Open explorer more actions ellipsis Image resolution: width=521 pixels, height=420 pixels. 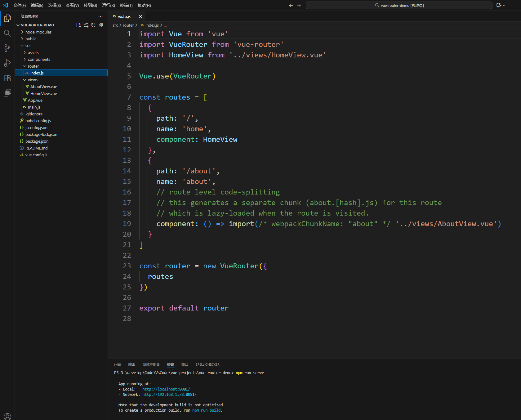pyautogui.click(x=100, y=16)
